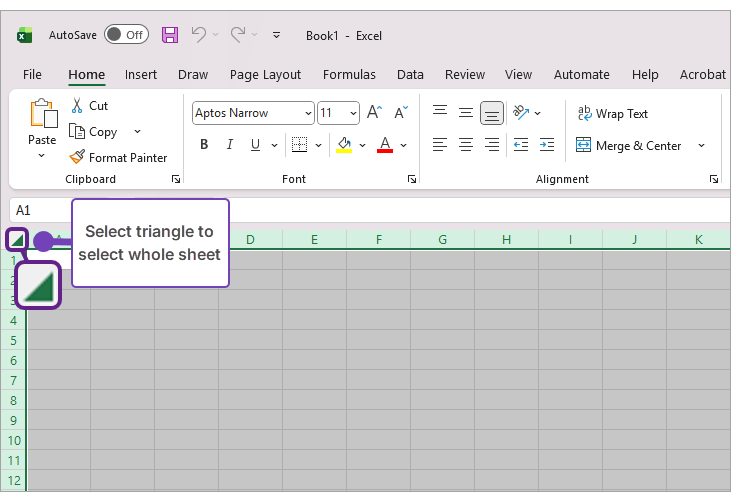
Task: Open the Insert ribbon tab
Action: (140, 74)
